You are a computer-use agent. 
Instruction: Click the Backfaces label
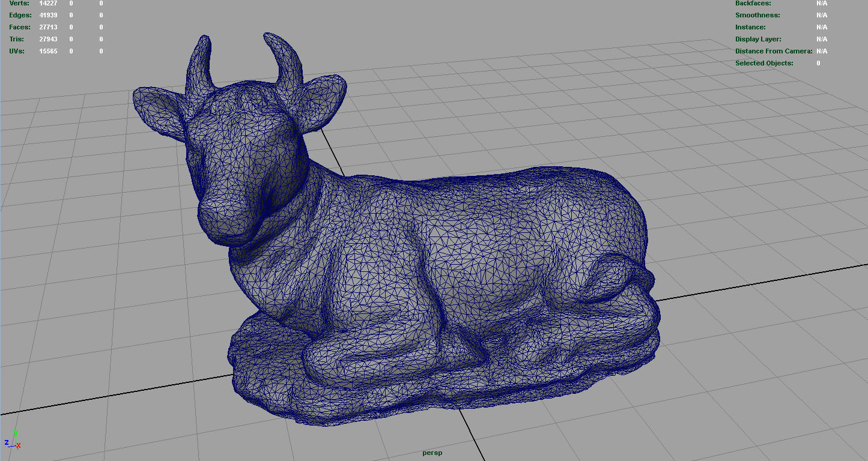(753, 3)
